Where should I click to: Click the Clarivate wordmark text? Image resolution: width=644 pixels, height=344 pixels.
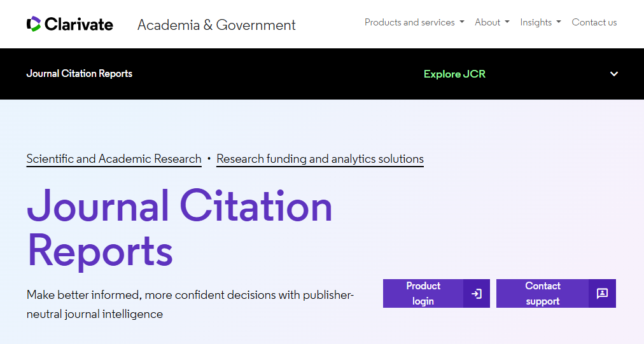[x=79, y=25]
